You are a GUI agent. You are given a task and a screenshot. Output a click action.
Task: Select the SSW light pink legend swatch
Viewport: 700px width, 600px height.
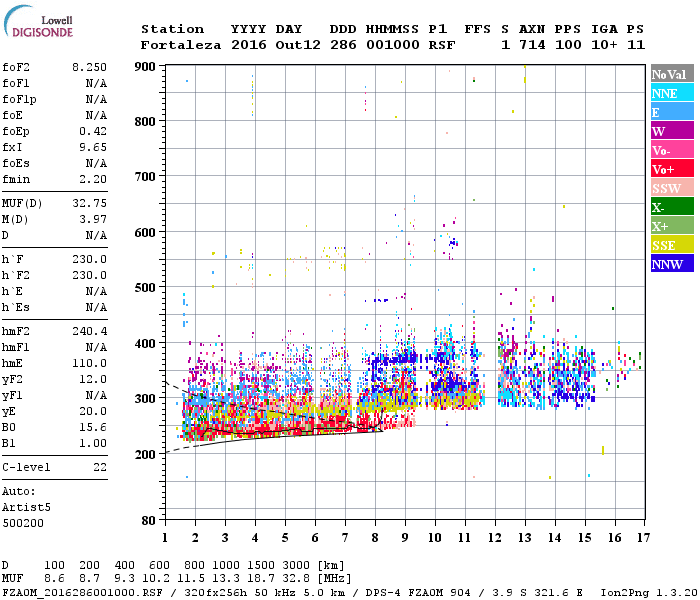tap(672, 188)
